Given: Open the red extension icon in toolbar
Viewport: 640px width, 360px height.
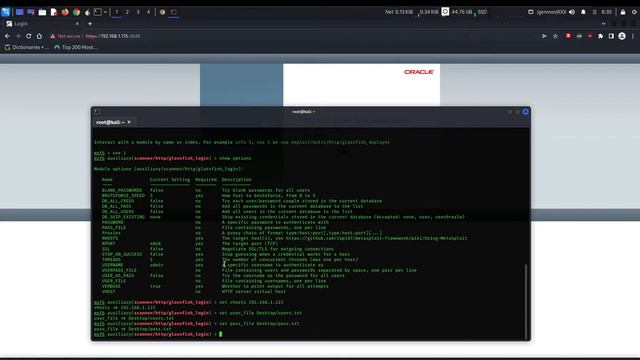Looking at the screenshot, I should (x=568, y=36).
